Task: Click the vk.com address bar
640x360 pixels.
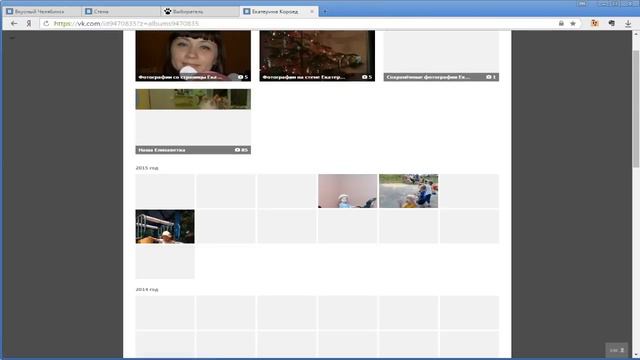Action: pyautogui.click(x=302, y=24)
